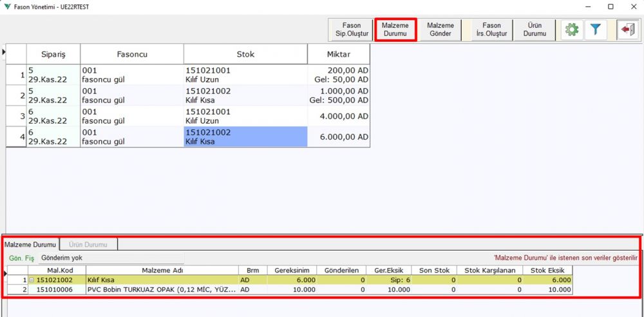
Task: Exit via the red arrow door icon
Action: click(x=626, y=30)
